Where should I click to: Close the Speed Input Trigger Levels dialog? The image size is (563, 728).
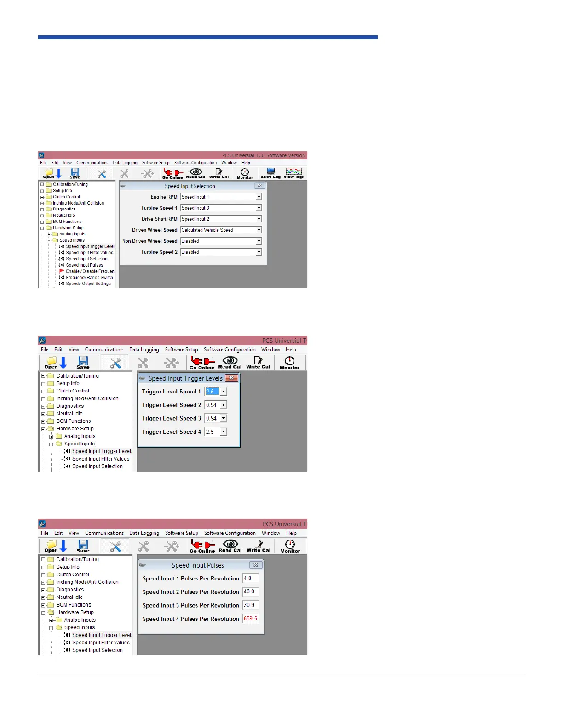pos(231,378)
